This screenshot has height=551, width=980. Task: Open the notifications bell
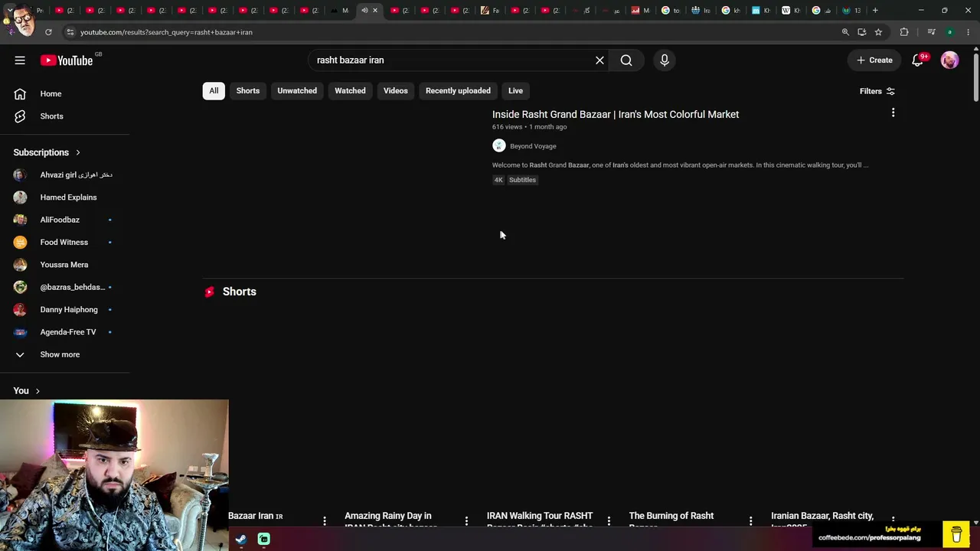click(x=917, y=60)
